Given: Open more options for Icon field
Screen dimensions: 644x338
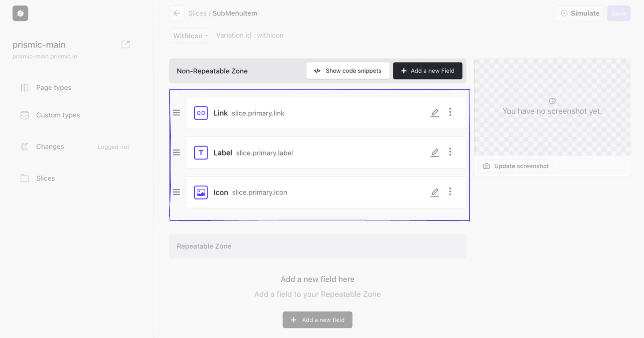Looking at the screenshot, I should tap(450, 192).
